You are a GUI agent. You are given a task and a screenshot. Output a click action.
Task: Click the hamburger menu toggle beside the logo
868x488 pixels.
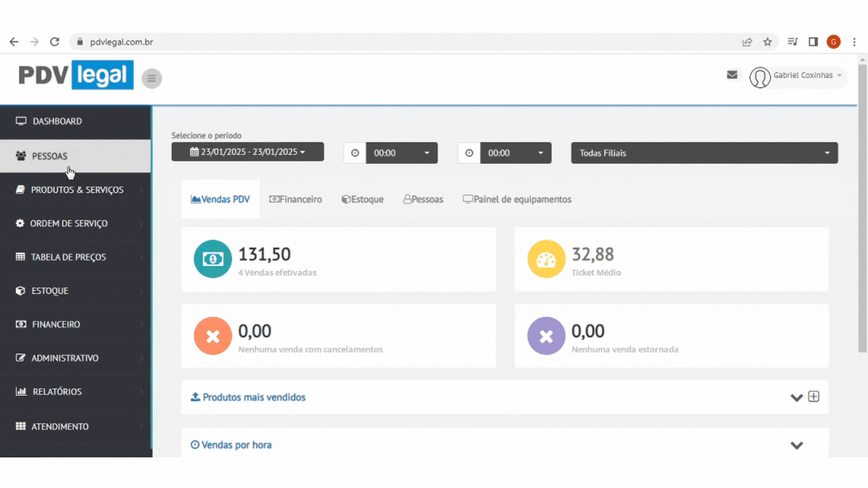[151, 79]
